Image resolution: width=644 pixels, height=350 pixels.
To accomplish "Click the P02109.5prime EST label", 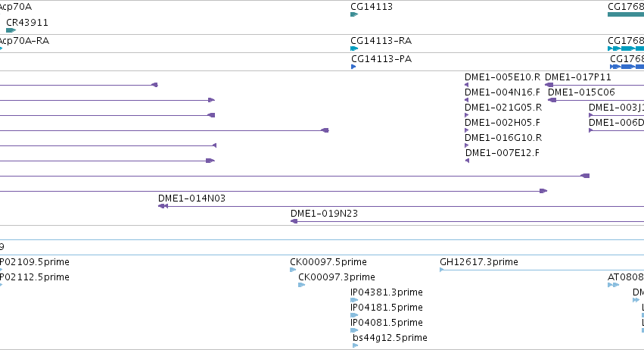I will 35,262.
